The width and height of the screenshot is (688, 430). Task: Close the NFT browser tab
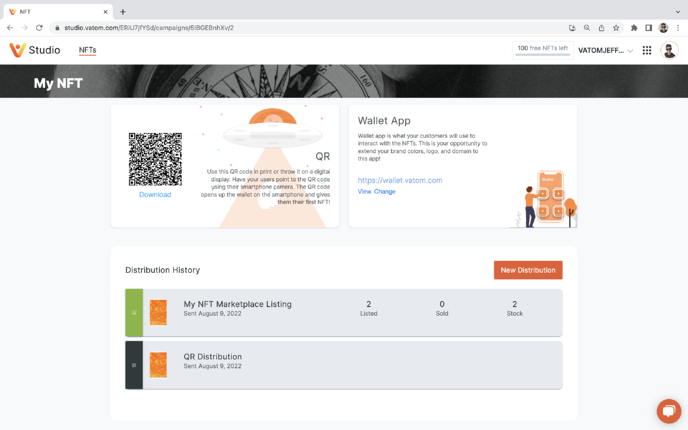(x=105, y=12)
